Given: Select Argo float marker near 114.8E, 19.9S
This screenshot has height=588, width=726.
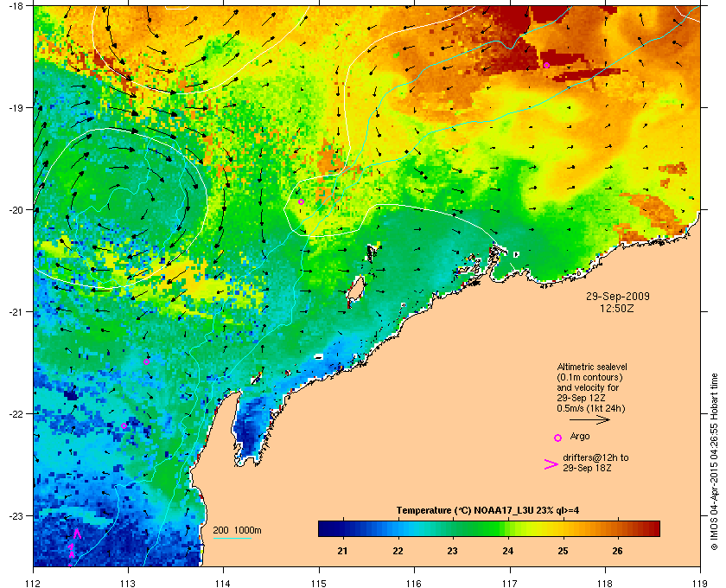Looking at the screenshot, I should point(301,201).
